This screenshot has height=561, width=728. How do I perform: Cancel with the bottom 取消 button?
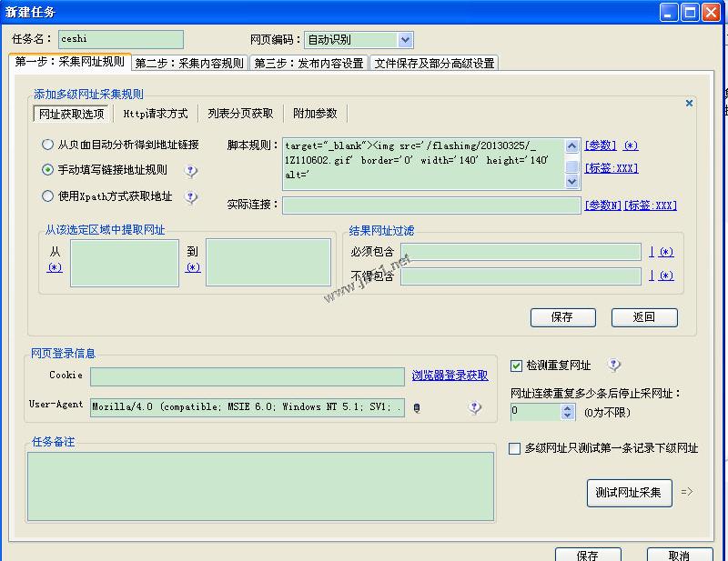click(679, 555)
